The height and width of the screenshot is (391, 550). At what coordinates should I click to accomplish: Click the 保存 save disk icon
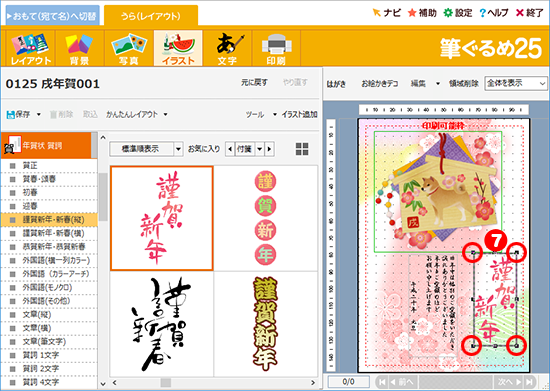coord(11,114)
